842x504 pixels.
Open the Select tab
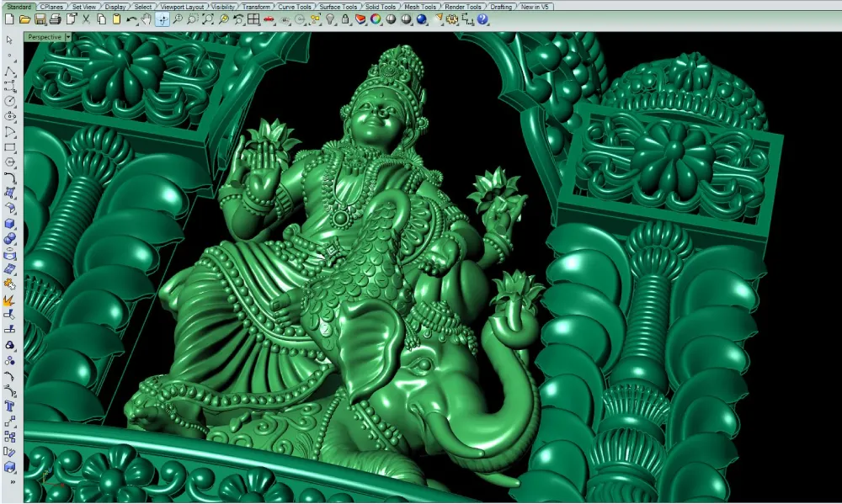point(142,7)
